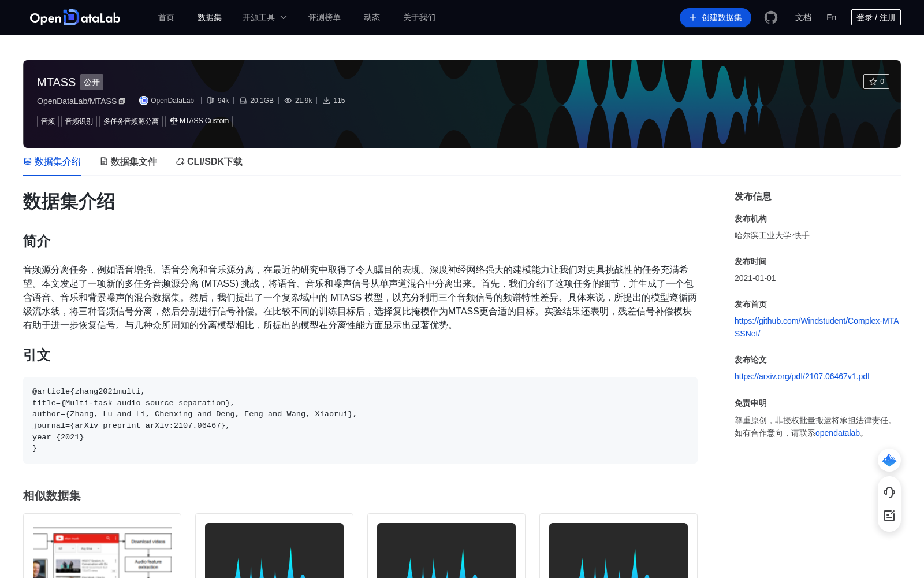Copy the OpenDataLab/MTASS path icon
924x578 pixels.
(x=122, y=101)
